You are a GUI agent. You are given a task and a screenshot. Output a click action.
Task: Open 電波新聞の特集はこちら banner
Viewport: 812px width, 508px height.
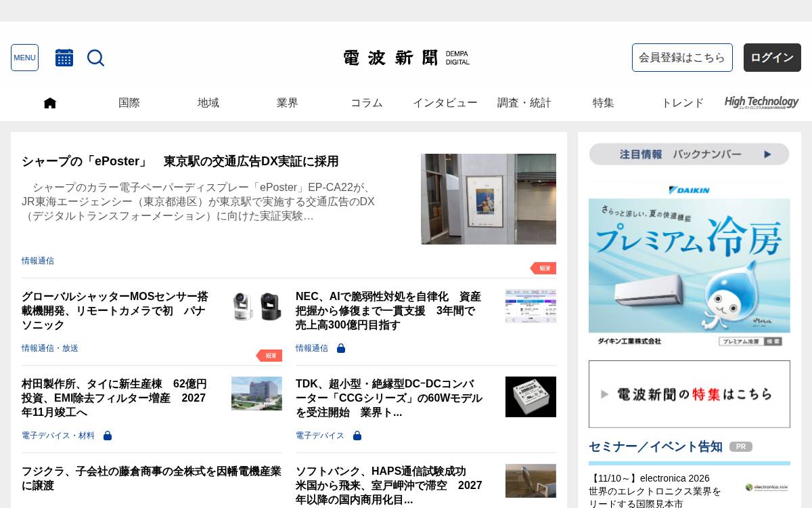[690, 394]
